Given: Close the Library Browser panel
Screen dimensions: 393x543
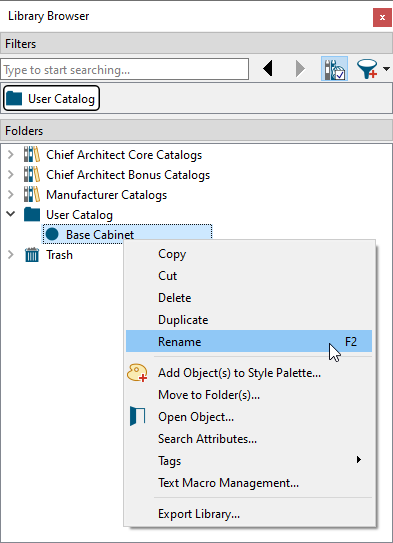Looking at the screenshot, I should click(382, 17).
